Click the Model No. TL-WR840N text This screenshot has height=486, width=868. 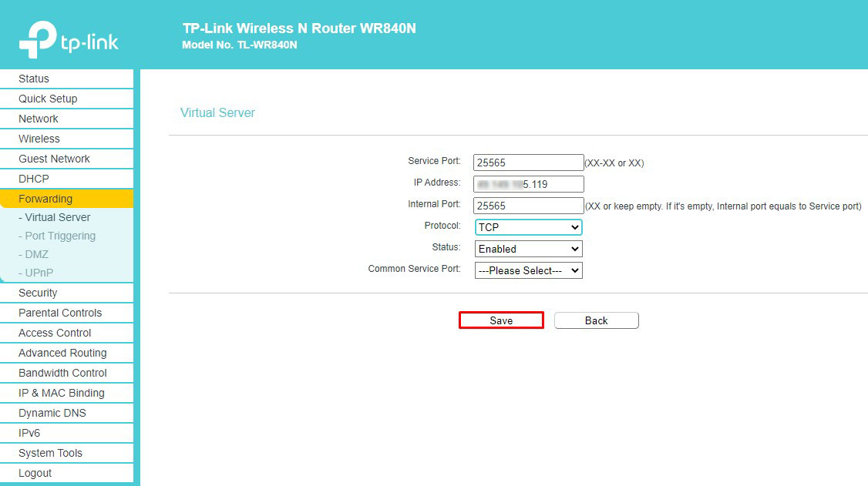[240, 45]
